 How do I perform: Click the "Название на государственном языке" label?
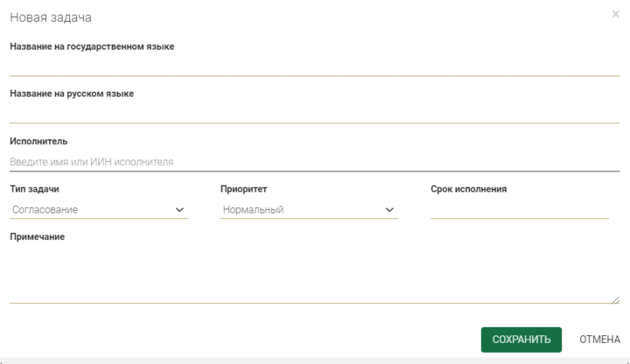tap(92, 46)
